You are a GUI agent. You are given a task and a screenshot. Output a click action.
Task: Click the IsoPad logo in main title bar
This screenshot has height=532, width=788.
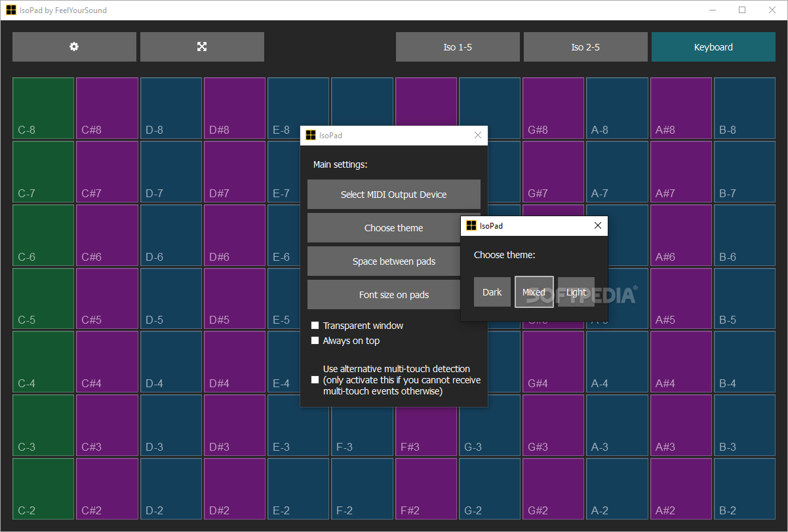pos(11,10)
